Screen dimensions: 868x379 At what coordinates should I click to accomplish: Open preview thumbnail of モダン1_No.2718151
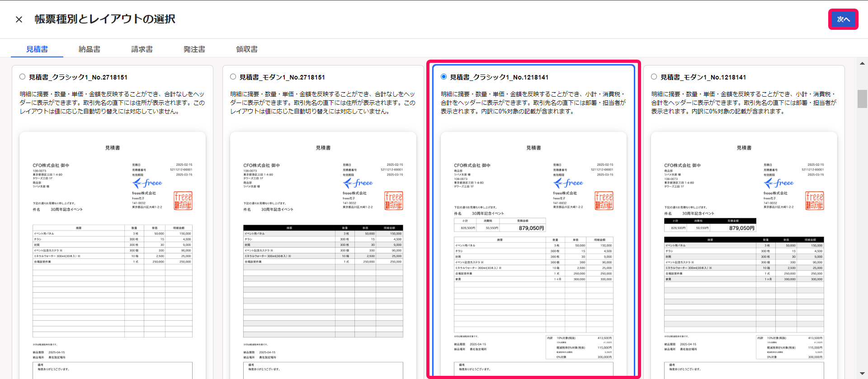click(323, 255)
